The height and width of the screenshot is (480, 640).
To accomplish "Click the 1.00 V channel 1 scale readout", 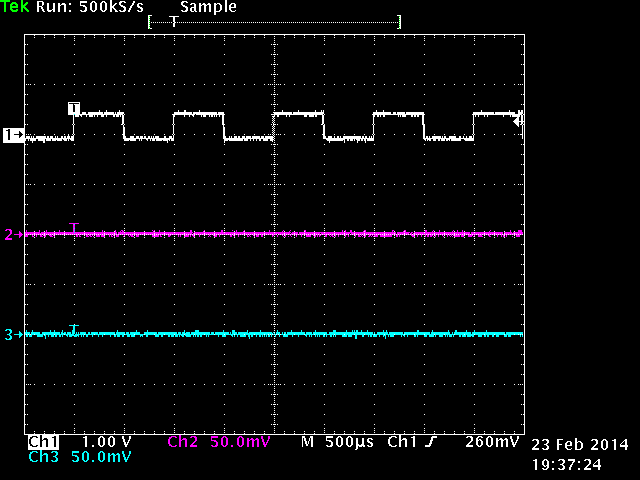I will pyautogui.click(x=106, y=442).
